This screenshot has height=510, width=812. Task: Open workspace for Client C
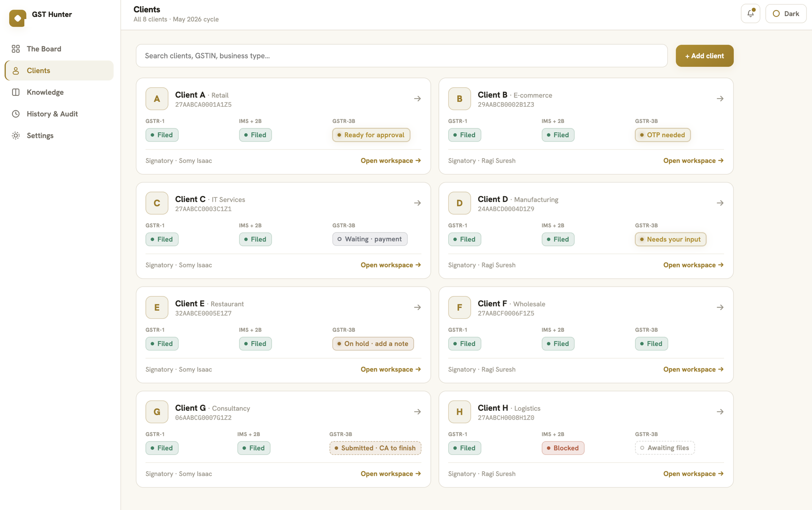(x=391, y=265)
